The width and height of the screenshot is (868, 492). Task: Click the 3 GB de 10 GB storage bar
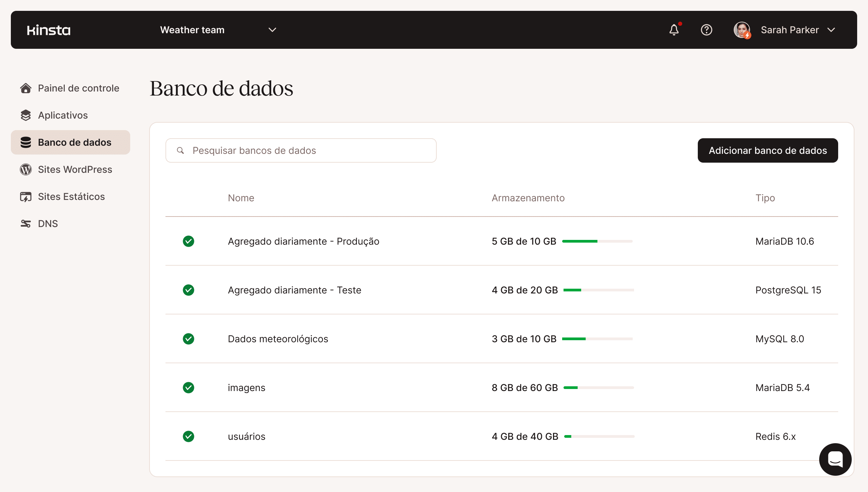coord(597,339)
